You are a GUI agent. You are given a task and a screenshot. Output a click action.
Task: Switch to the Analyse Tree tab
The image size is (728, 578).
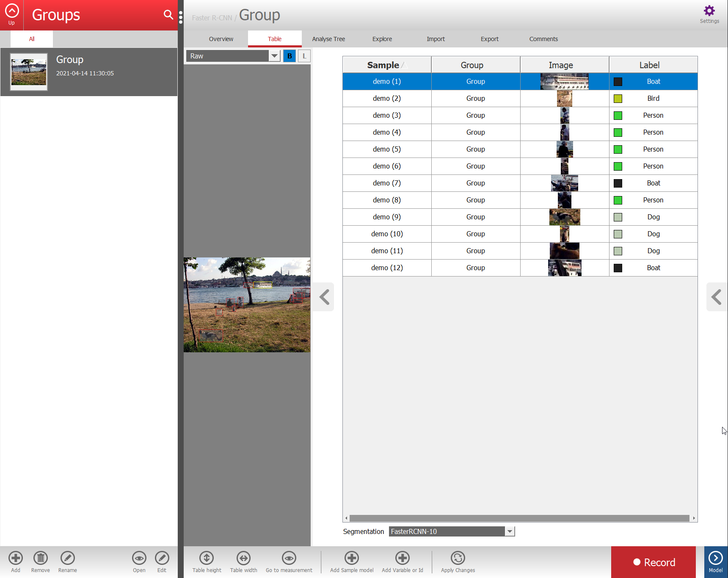pos(328,39)
